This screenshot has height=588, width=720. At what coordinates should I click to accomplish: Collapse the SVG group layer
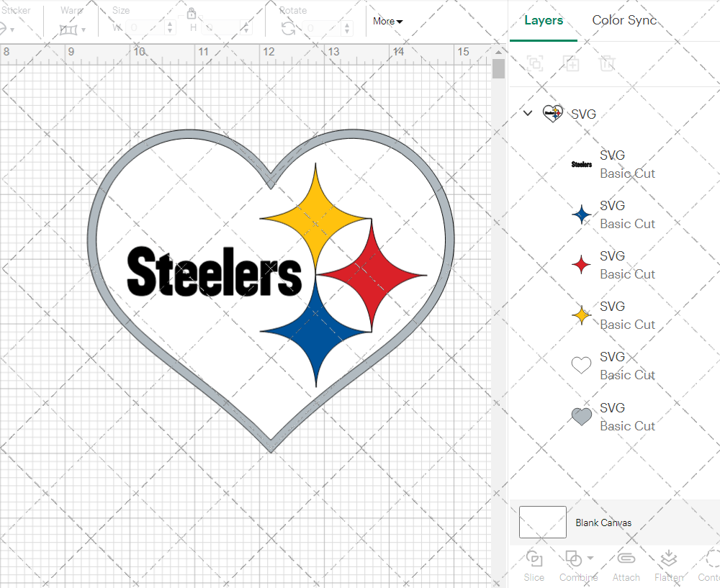click(528, 113)
